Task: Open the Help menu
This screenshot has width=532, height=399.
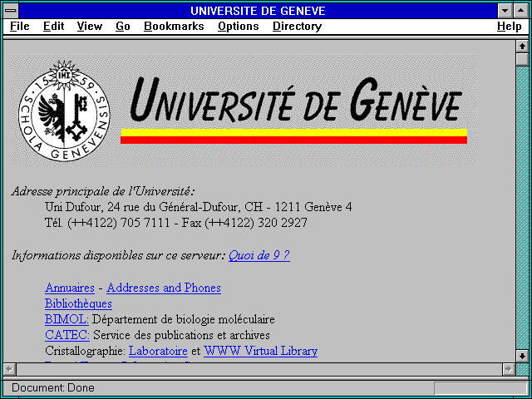Action: pos(510,27)
